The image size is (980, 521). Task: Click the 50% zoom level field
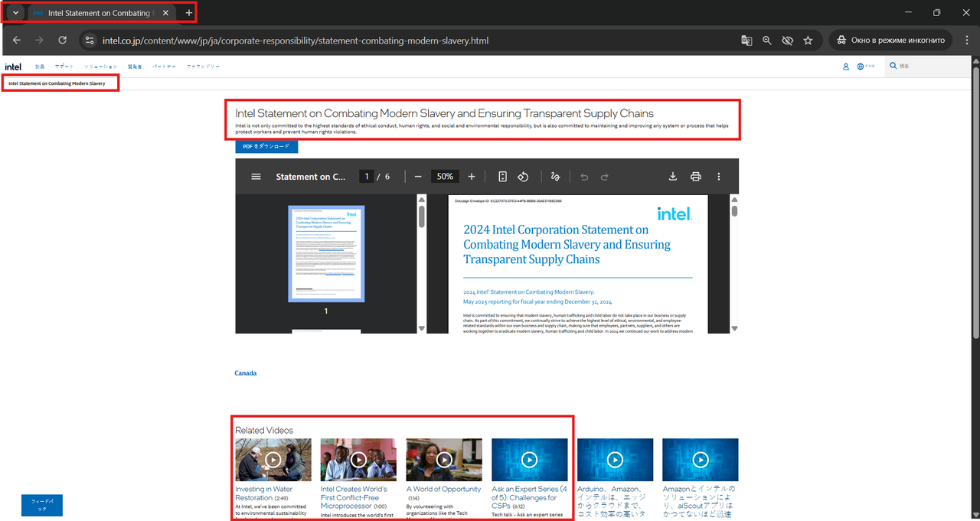445,177
